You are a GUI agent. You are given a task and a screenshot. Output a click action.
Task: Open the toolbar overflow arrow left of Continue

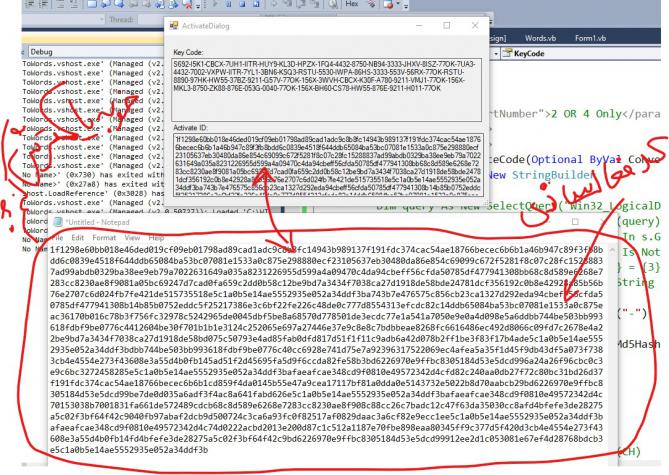click(x=198, y=6)
